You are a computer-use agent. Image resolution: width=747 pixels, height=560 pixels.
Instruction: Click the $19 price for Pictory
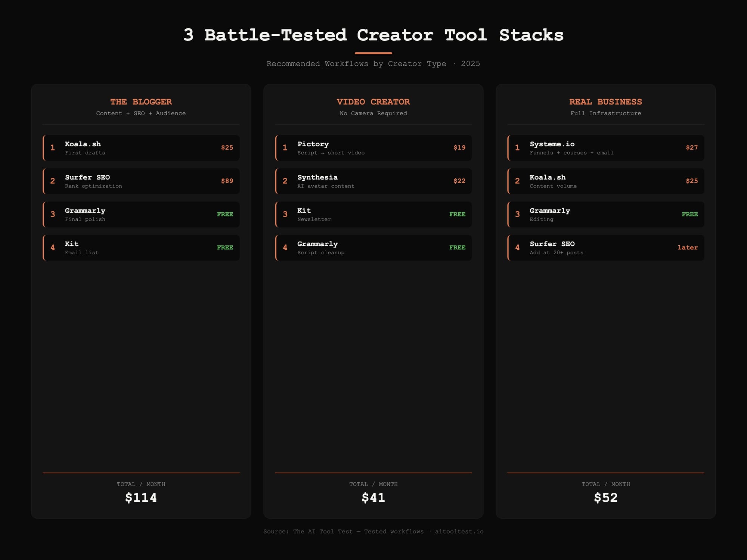point(459,147)
